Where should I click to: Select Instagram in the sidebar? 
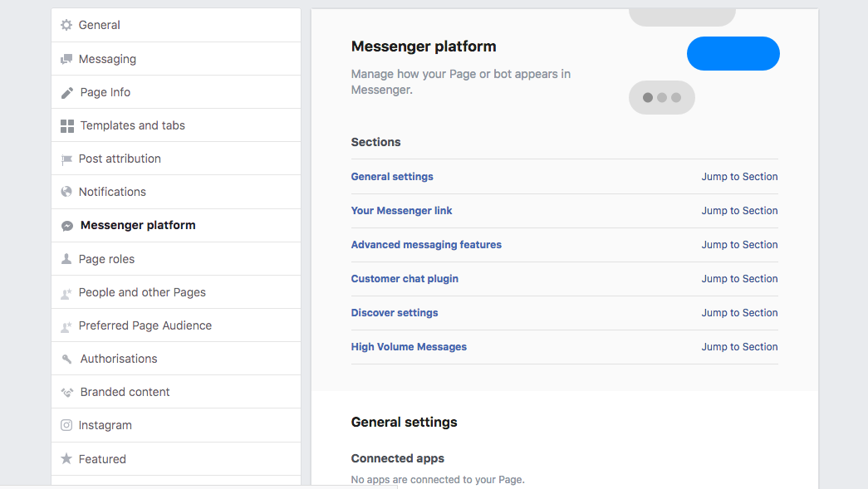pos(176,425)
